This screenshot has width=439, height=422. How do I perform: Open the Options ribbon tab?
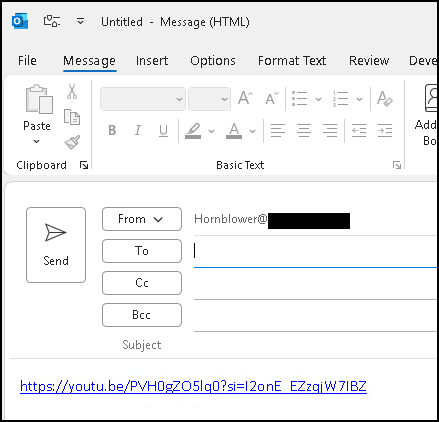213,61
